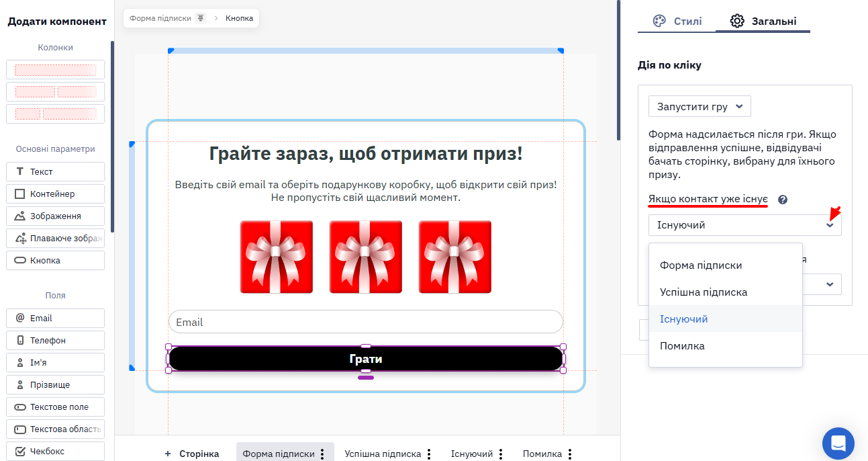Viewport: 868px width, 461px height.
Task: Collapse the Існуючий contact-exists dropdown
Action: [744, 225]
